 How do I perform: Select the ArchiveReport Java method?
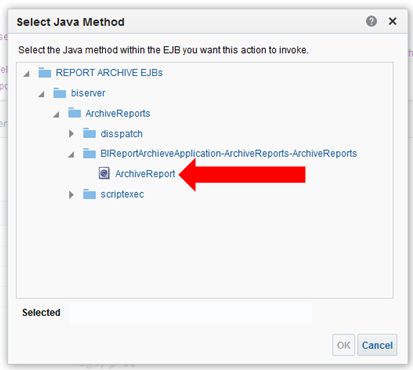[145, 174]
